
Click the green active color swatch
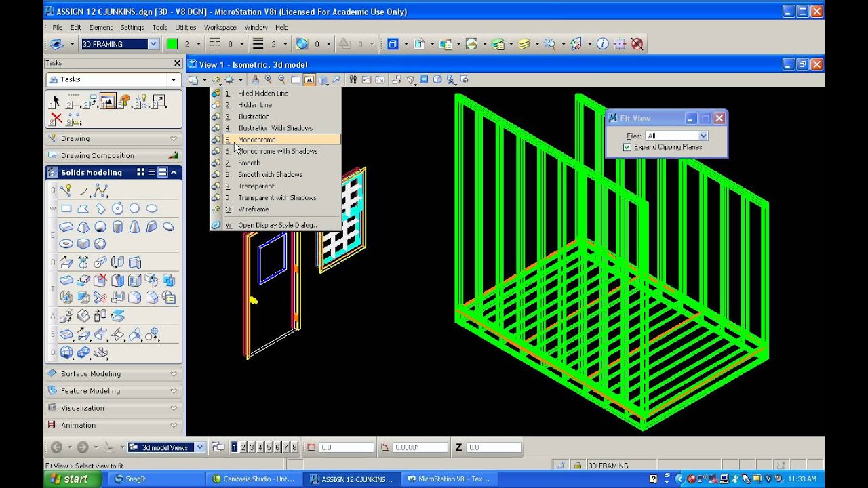[x=172, y=44]
